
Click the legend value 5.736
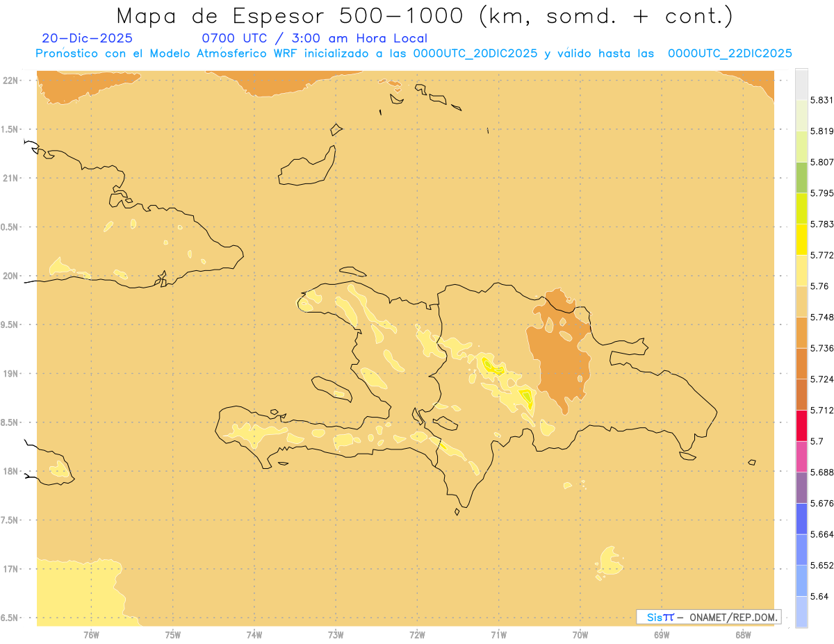(821, 348)
